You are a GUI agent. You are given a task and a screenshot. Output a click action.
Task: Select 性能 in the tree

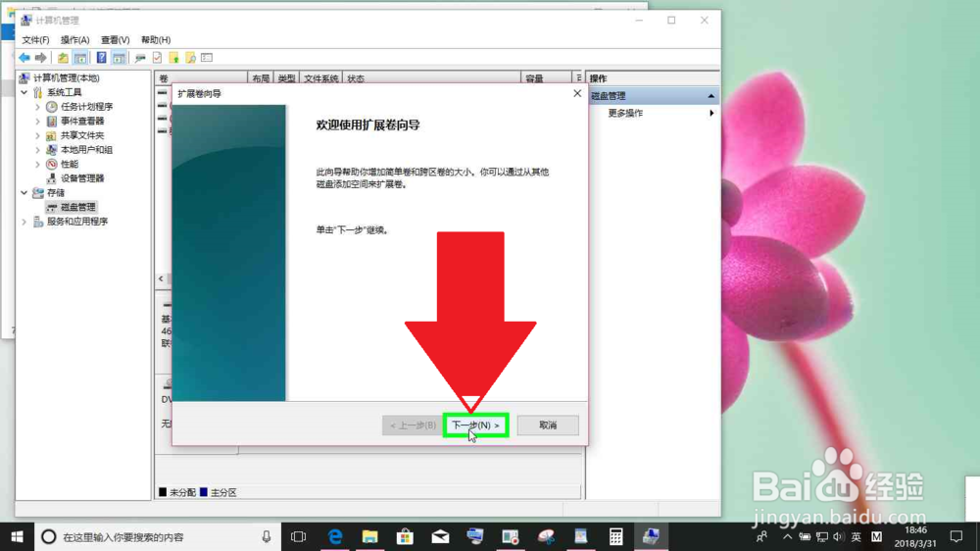point(70,165)
